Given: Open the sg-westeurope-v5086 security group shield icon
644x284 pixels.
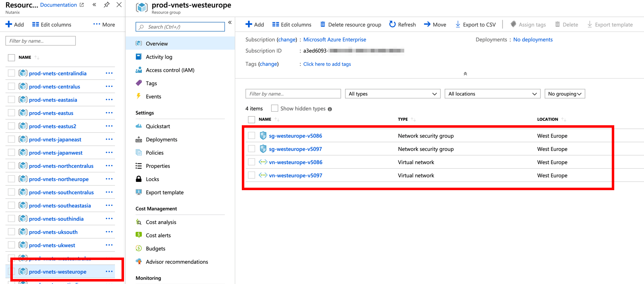Looking at the screenshot, I should pos(263,136).
